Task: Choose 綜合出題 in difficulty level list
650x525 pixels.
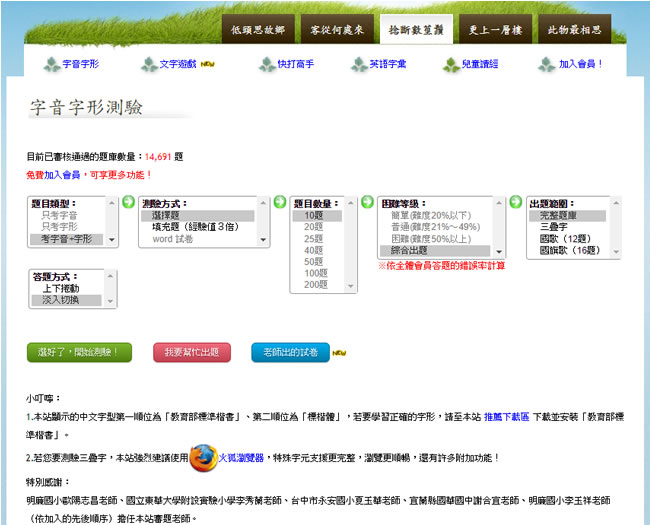Action: [x=413, y=251]
